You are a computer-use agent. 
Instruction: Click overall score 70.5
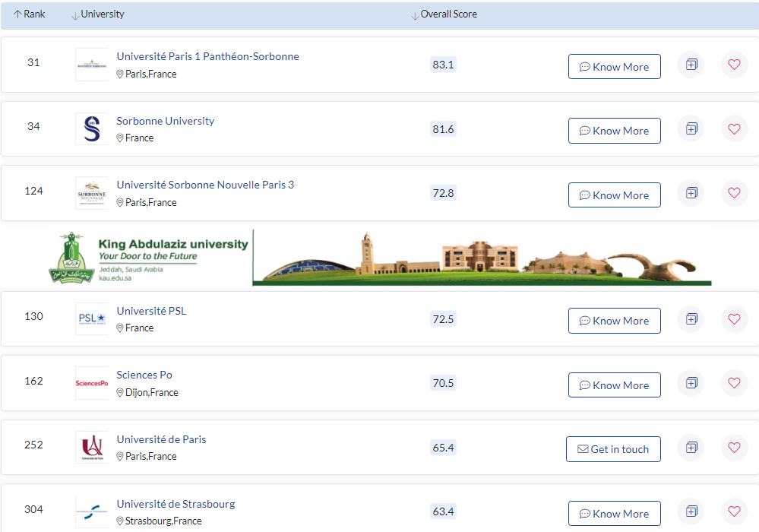pyautogui.click(x=443, y=383)
